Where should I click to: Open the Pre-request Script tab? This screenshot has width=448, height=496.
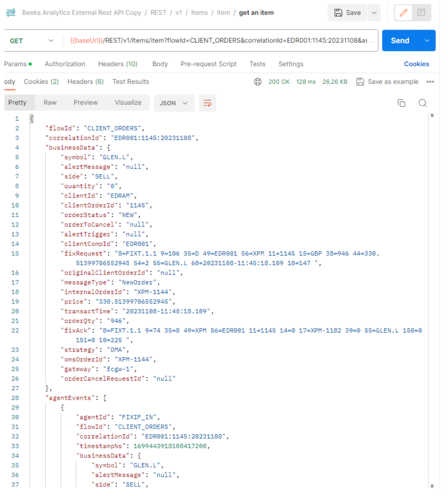pyautogui.click(x=208, y=64)
